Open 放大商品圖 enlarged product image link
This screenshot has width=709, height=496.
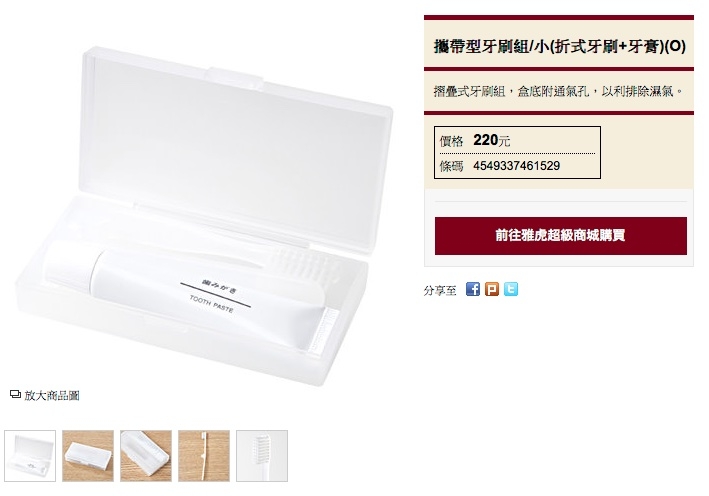[x=52, y=396]
